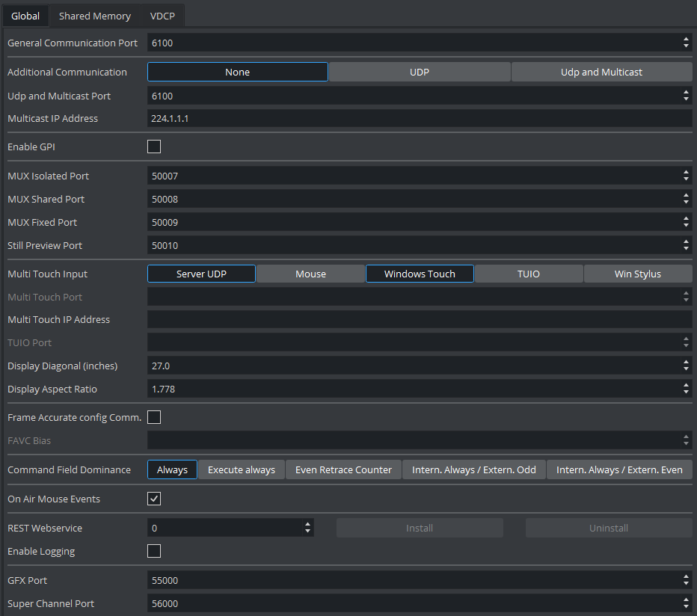Image resolution: width=697 pixels, height=616 pixels.
Task: Select UDP for Additional Communication
Action: pyautogui.click(x=420, y=72)
